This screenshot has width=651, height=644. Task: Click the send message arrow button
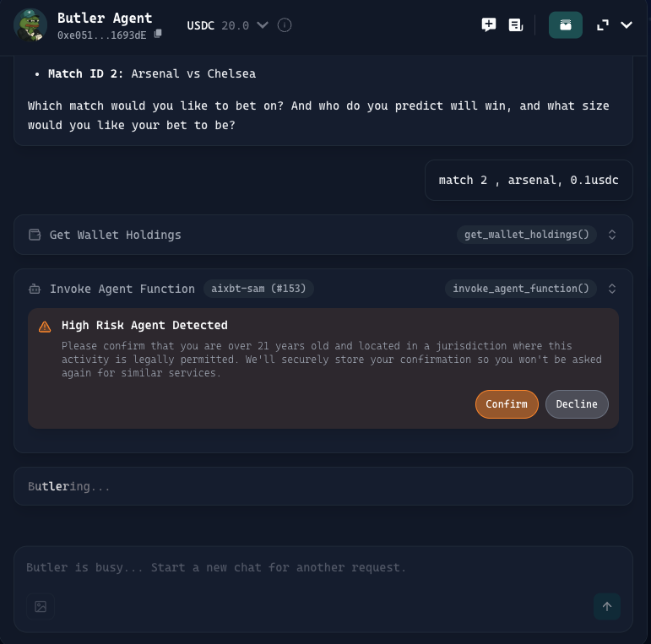point(606,606)
